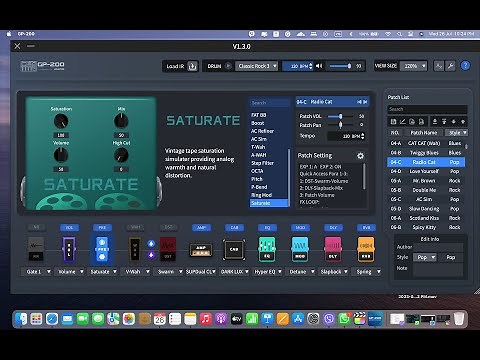Go to next patch arrow beside Radio Cat

click(x=365, y=102)
